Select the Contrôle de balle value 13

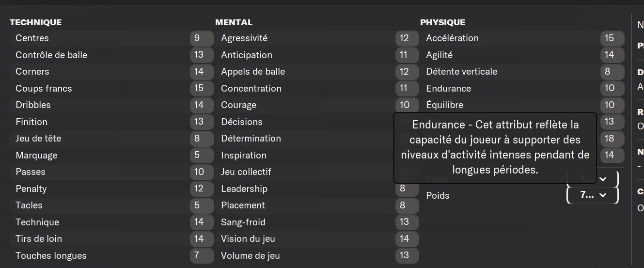(202, 55)
